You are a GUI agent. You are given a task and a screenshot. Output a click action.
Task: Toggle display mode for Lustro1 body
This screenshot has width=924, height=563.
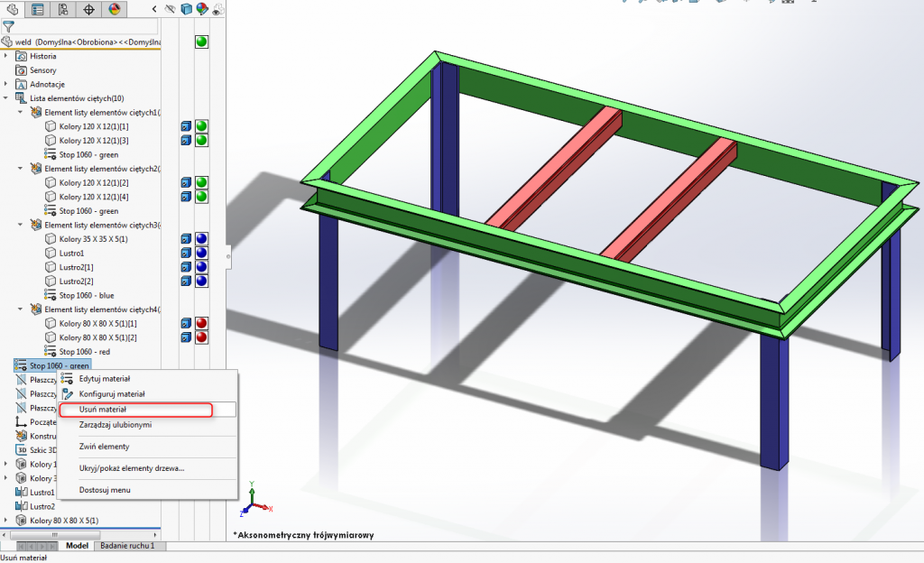[x=186, y=253]
